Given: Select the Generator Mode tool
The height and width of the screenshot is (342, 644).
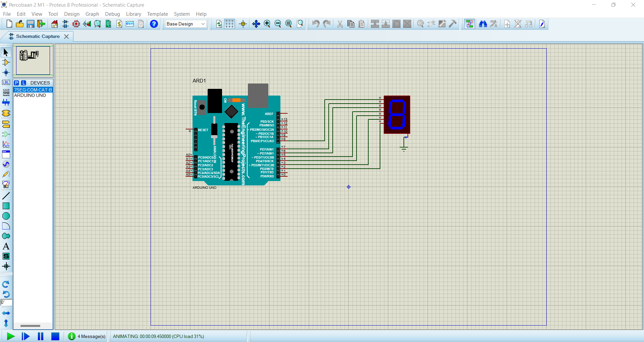Looking at the screenshot, I should point(6,164).
